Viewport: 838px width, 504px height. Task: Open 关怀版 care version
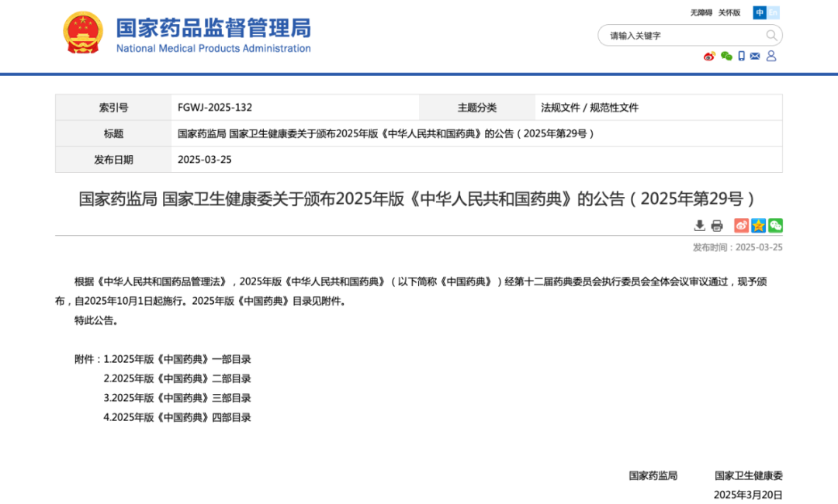[x=729, y=12]
